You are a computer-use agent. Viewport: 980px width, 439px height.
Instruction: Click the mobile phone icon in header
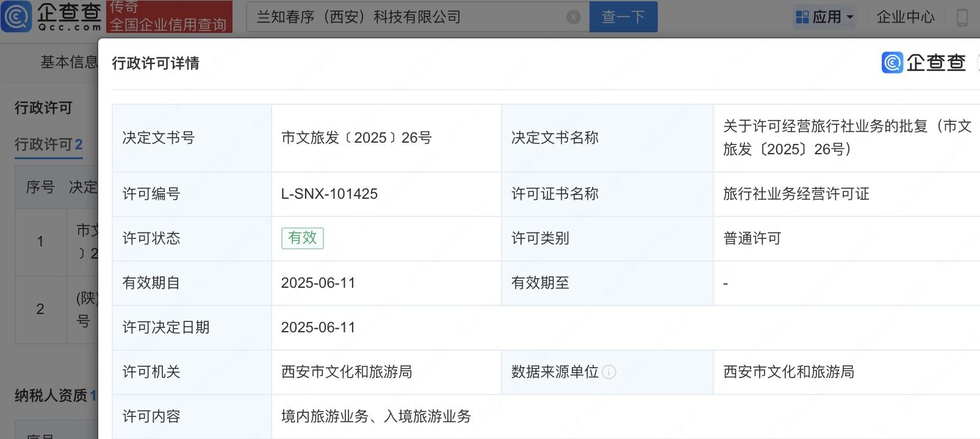(x=962, y=17)
